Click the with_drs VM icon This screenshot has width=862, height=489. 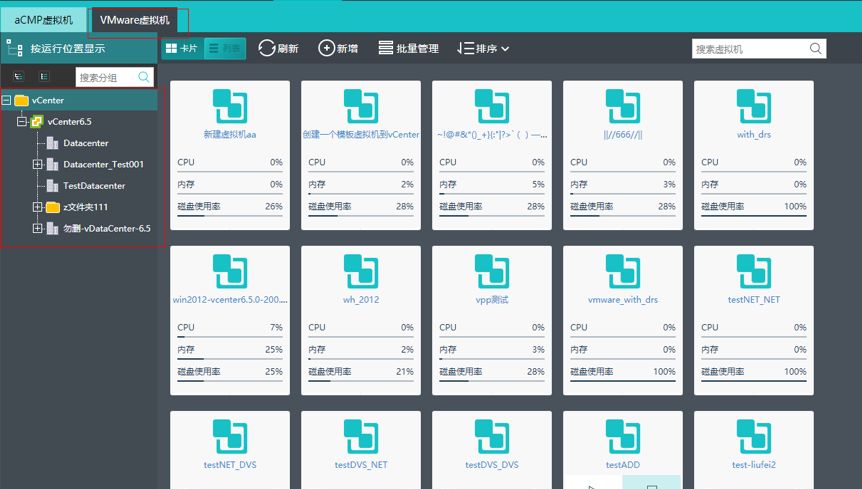[x=754, y=105]
